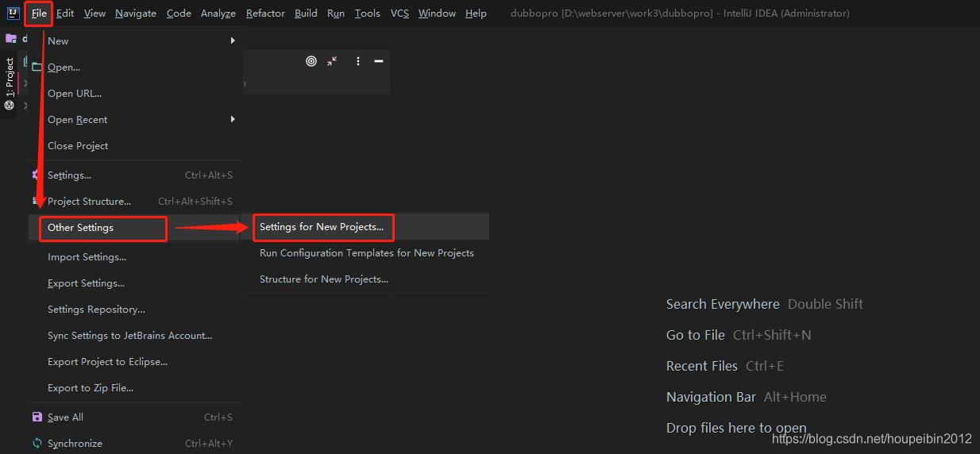Click the folder icon beside Open...
980x454 pixels.
tap(37, 67)
